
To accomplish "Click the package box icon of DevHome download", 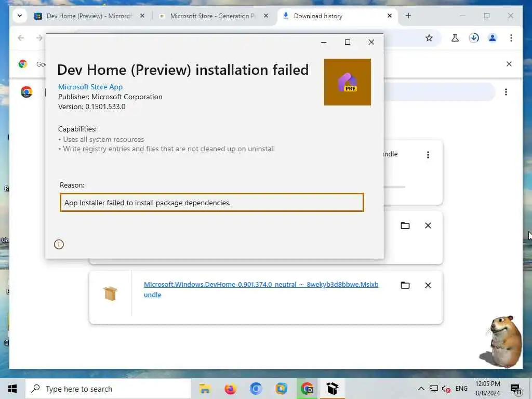I will coord(110,294).
